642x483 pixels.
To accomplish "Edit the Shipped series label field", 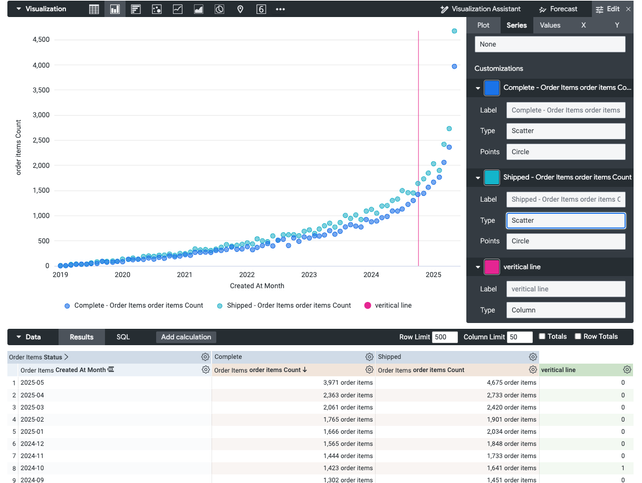I will click(566, 199).
